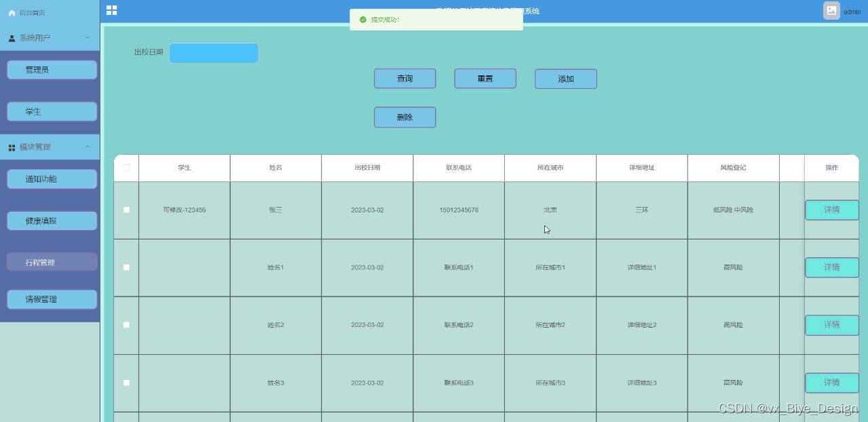Collapse the 系统用户 section chevron

click(x=88, y=38)
